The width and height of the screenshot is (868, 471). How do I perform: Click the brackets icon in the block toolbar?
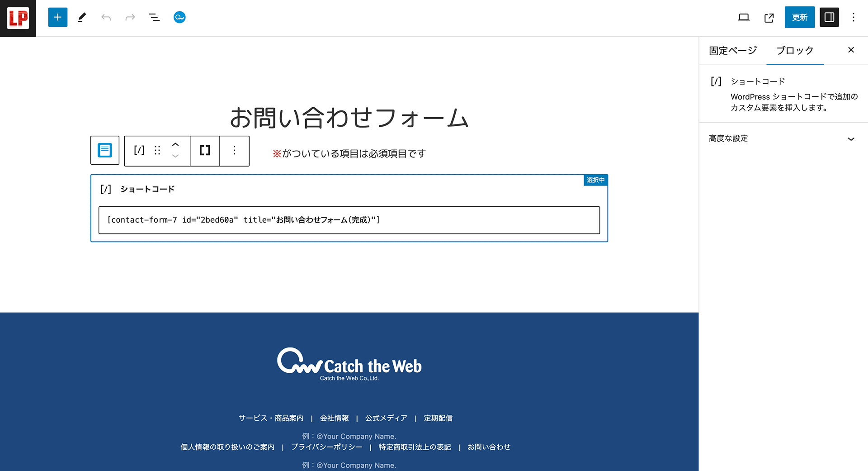pos(204,151)
